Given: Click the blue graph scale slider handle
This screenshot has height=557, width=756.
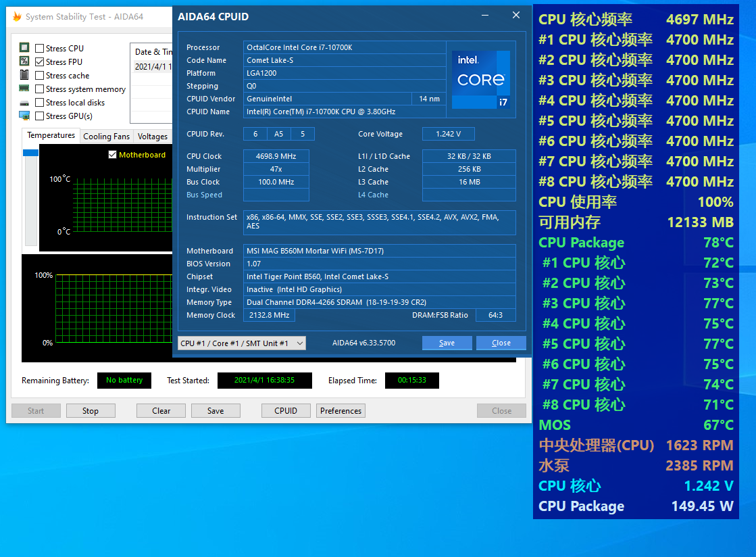Looking at the screenshot, I should coord(30,153).
